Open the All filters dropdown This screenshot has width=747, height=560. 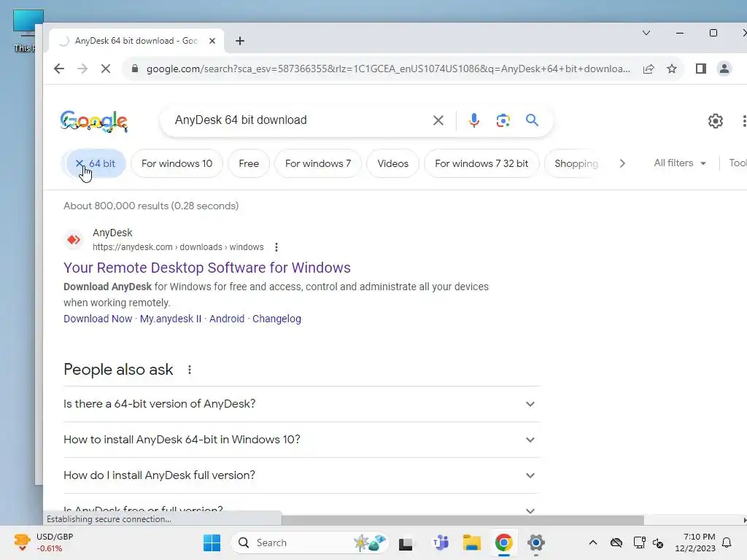680,163
